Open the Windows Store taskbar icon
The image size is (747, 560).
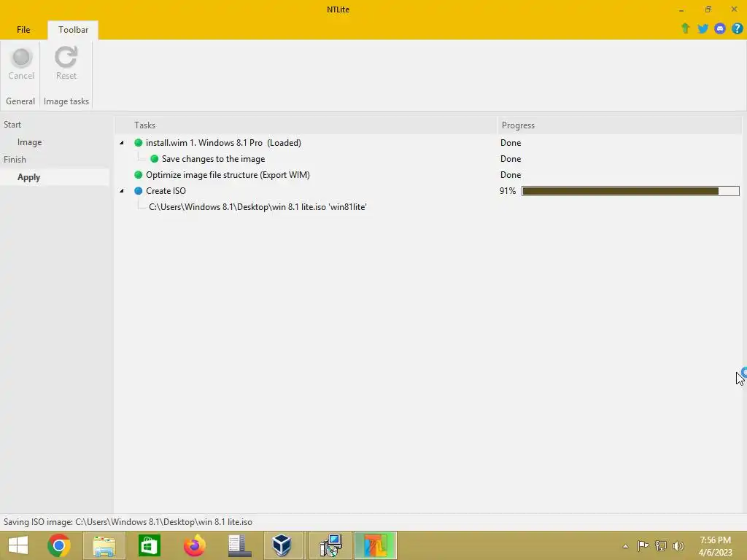point(149,545)
